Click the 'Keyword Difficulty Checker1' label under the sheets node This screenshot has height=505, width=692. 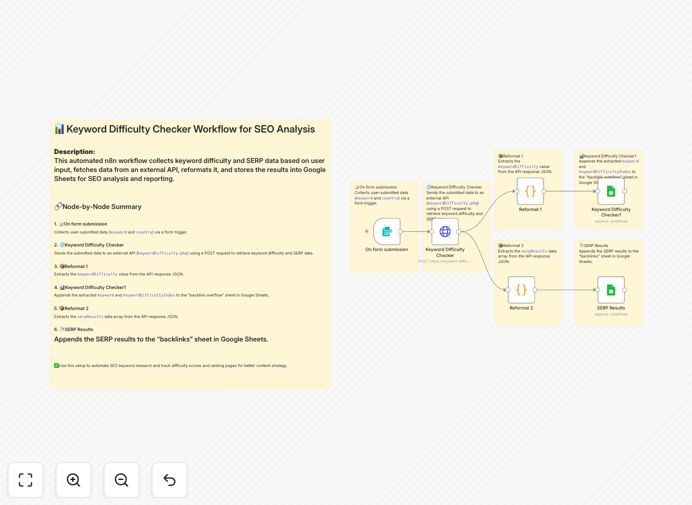click(x=611, y=212)
